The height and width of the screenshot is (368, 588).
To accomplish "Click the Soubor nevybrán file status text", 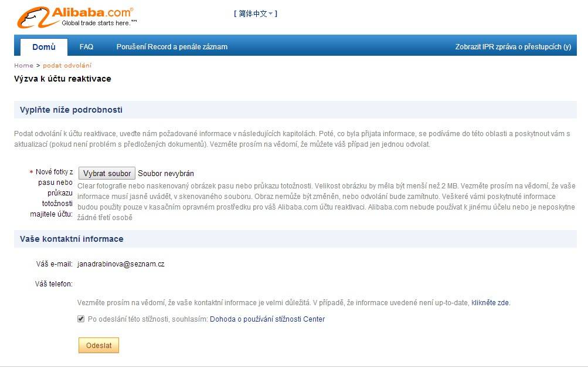I will [x=166, y=174].
